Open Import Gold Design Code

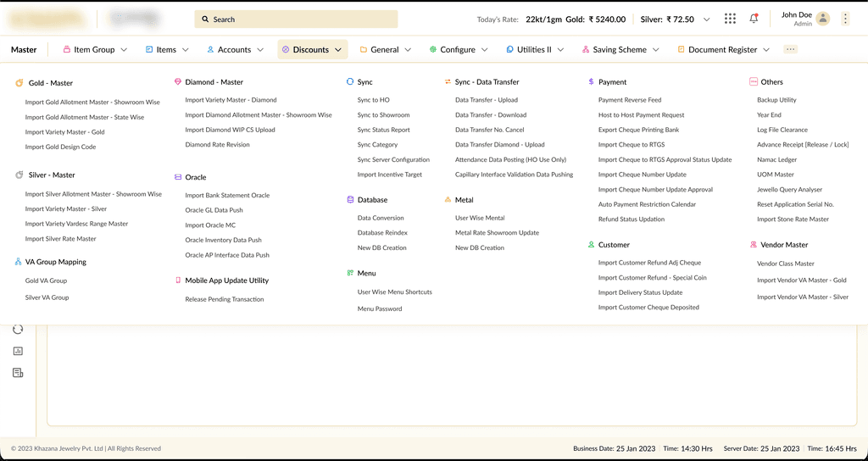click(60, 147)
